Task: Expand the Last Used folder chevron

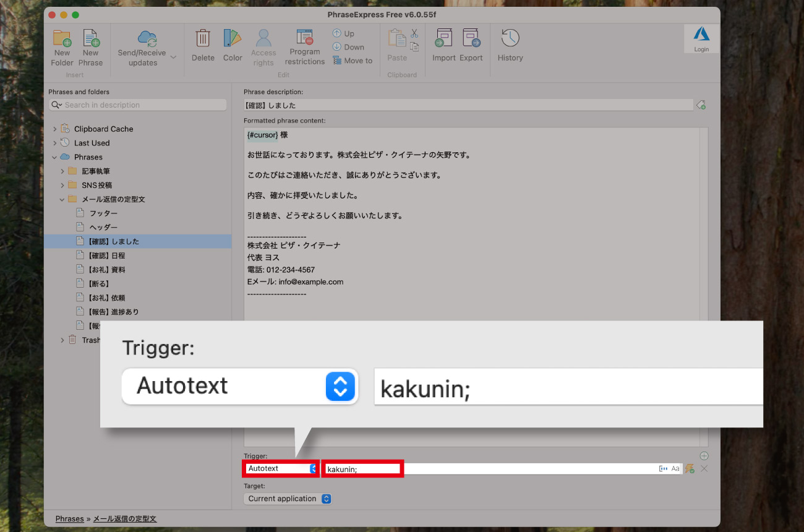Action: [x=54, y=143]
